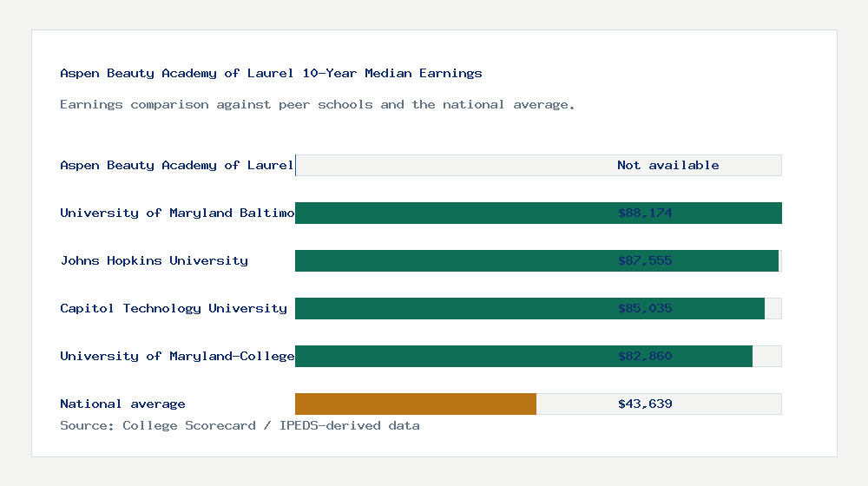Click the 'Johns Hopkins University' row label
868x486 pixels.
point(154,260)
